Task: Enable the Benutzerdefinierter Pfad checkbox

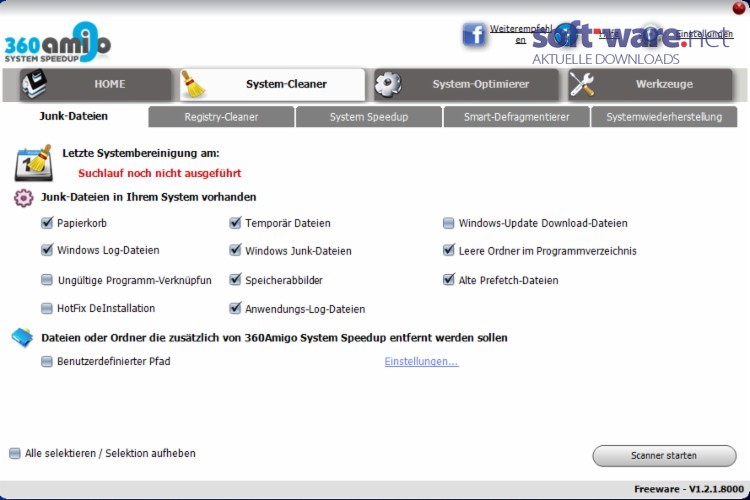Action: [46, 361]
